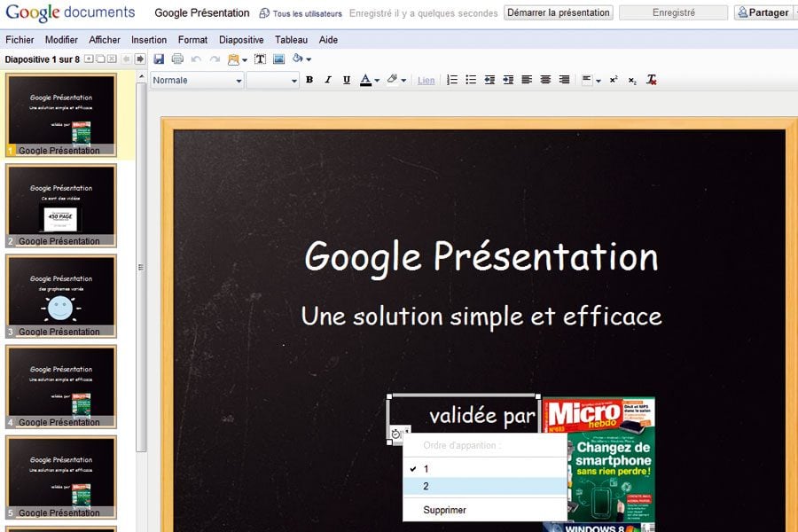Open the Diapositive menu
798x532 pixels.
click(241, 40)
